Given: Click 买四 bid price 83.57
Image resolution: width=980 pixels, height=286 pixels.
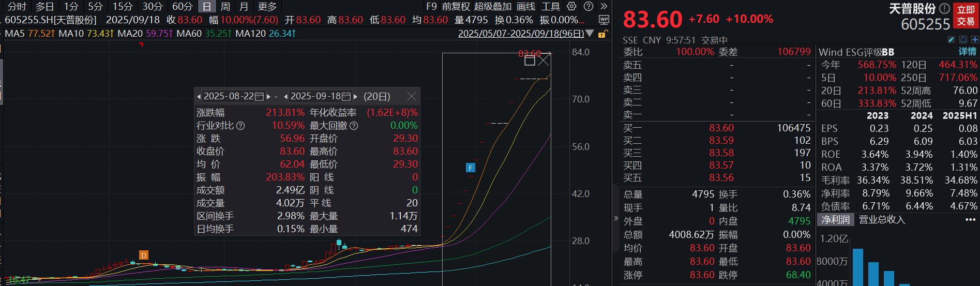Looking at the screenshot, I should (x=721, y=165).
